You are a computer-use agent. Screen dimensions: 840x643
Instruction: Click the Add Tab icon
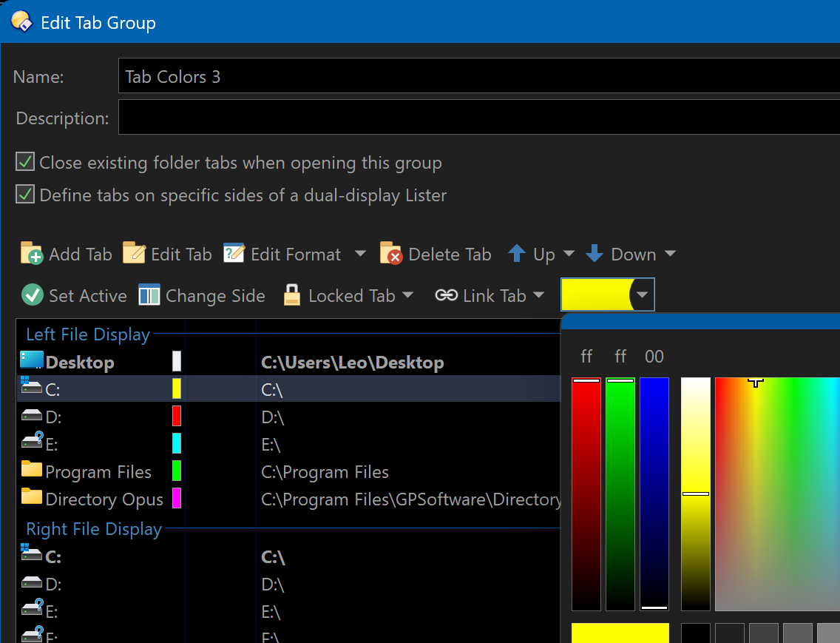click(32, 254)
